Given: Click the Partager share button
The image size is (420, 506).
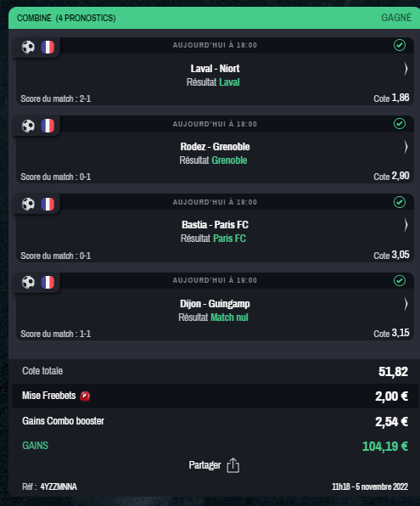Looking at the screenshot, I should tap(214, 465).
